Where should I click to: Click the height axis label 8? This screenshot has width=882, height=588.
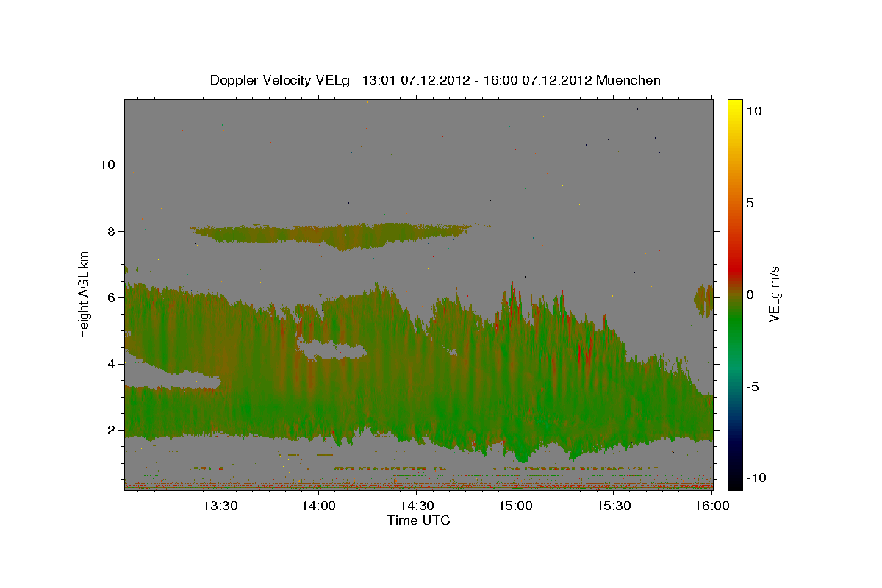(112, 231)
